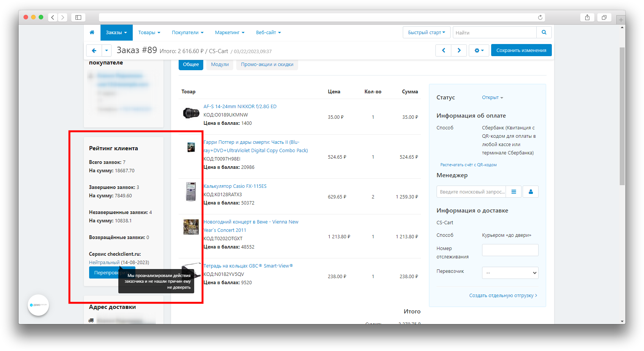Go to previous order chevron

tap(443, 50)
